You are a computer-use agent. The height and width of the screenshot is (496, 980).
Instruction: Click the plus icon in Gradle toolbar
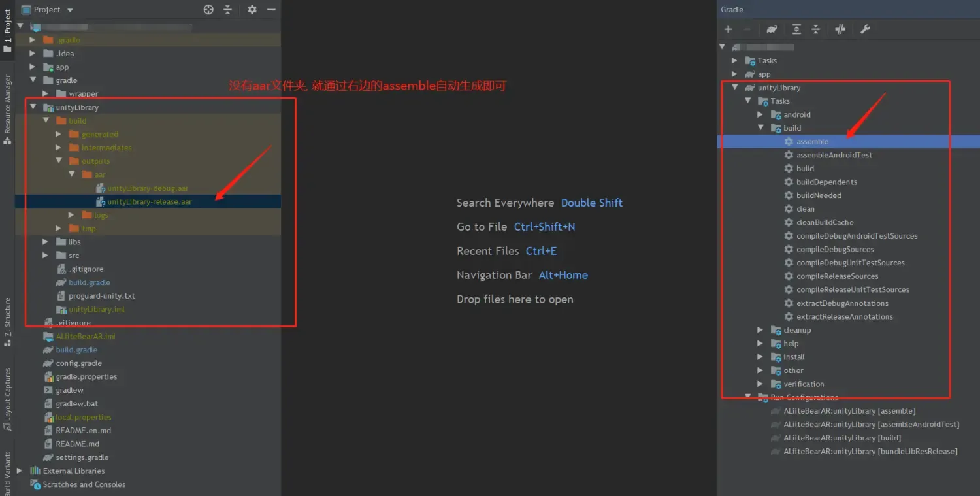[728, 29]
